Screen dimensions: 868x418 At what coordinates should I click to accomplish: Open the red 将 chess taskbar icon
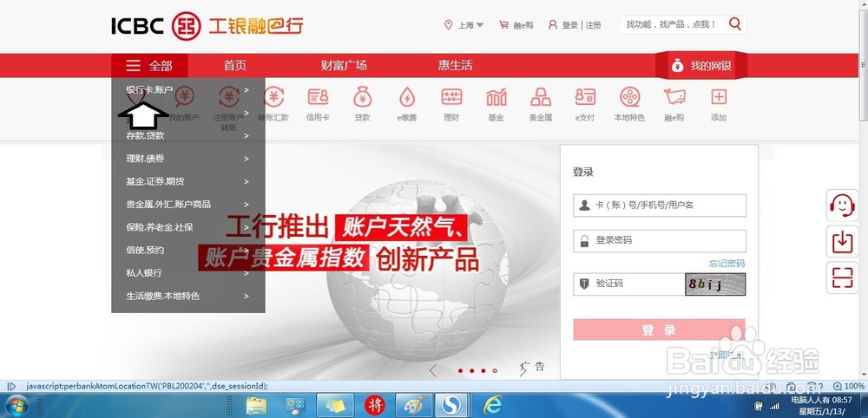(375, 406)
